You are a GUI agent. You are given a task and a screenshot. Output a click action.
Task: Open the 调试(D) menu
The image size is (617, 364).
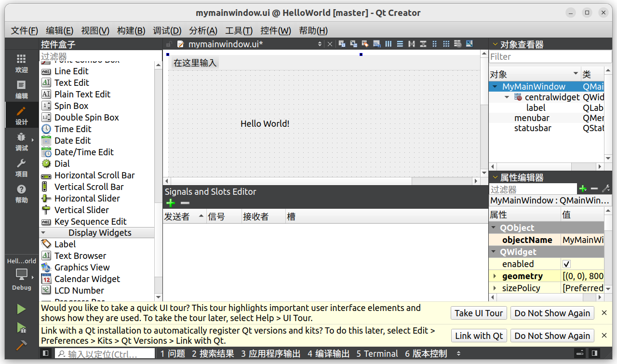point(167,30)
